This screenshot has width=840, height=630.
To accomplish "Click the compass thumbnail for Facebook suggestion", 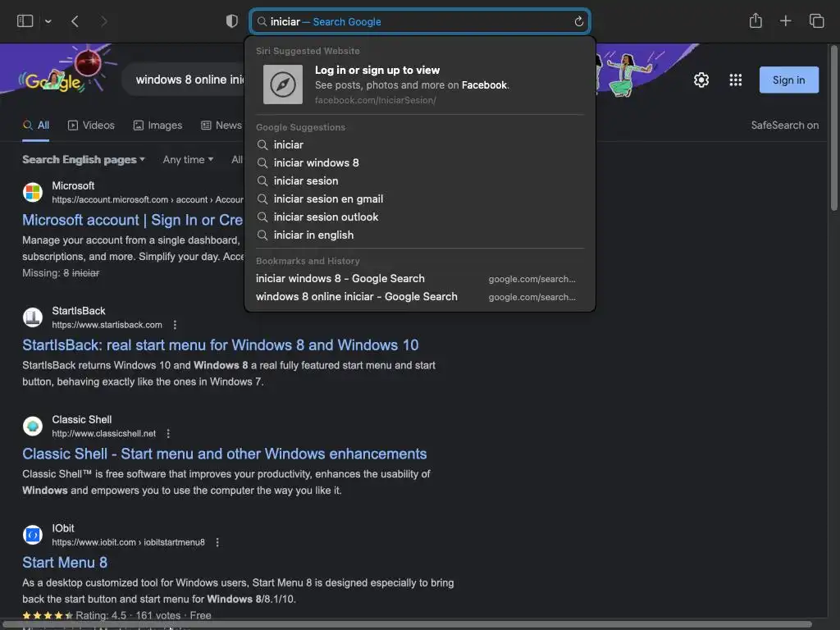I will pyautogui.click(x=283, y=84).
